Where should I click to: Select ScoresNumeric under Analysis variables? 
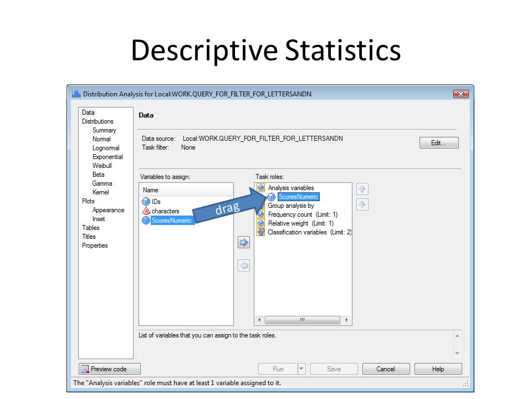pyautogui.click(x=298, y=196)
